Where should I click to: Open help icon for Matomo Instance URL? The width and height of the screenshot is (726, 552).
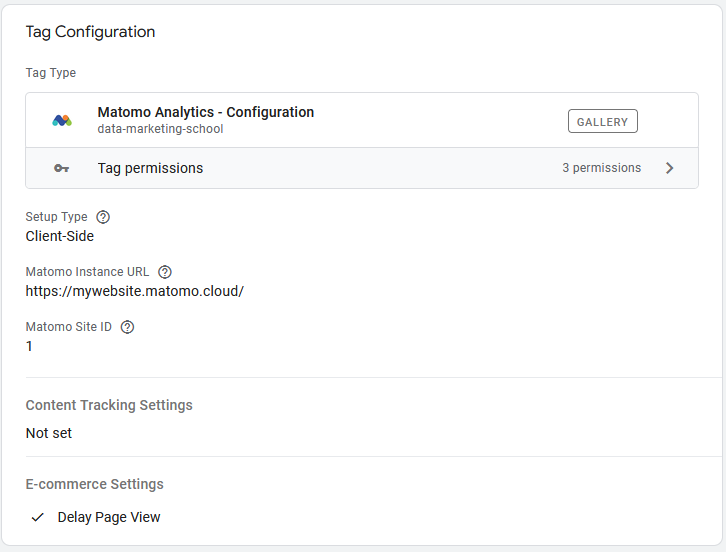tap(165, 272)
